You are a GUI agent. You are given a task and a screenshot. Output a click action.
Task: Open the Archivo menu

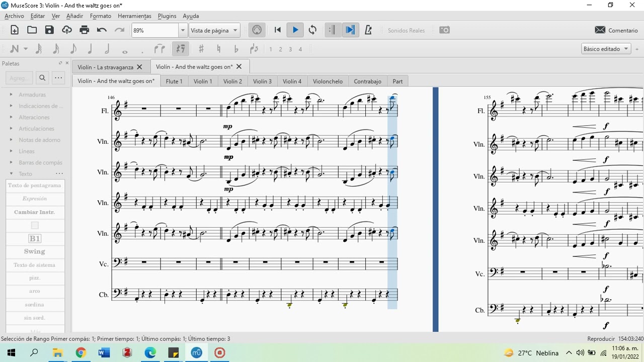click(x=14, y=16)
